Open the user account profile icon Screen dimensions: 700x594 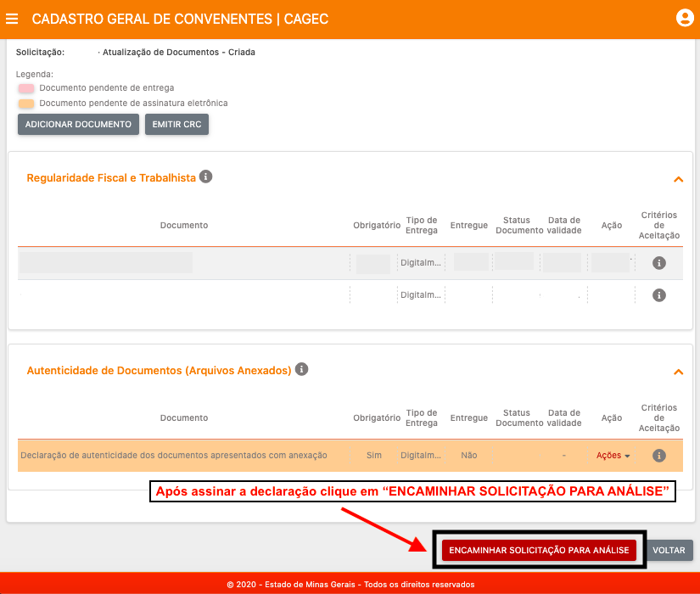point(684,18)
